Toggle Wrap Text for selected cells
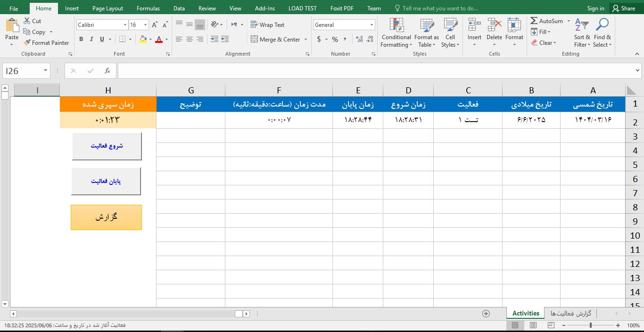644x332 pixels. (x=267, y=25)
